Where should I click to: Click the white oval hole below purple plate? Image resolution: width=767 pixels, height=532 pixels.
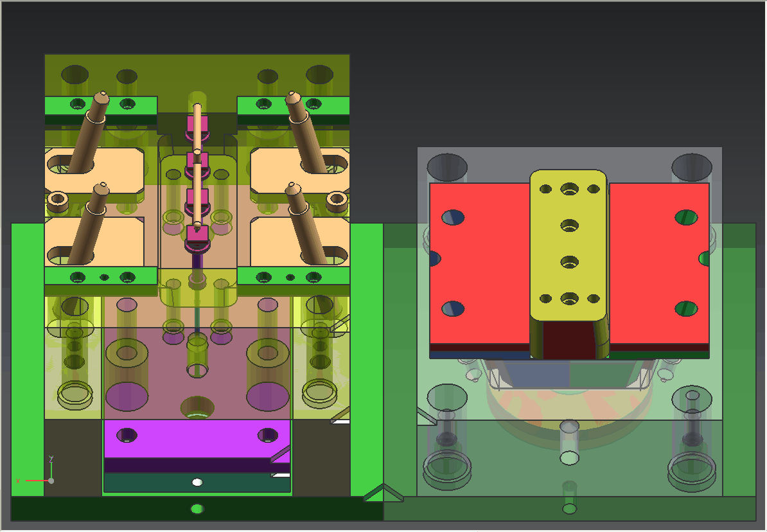pyautogui.click(x=197, y=482)
